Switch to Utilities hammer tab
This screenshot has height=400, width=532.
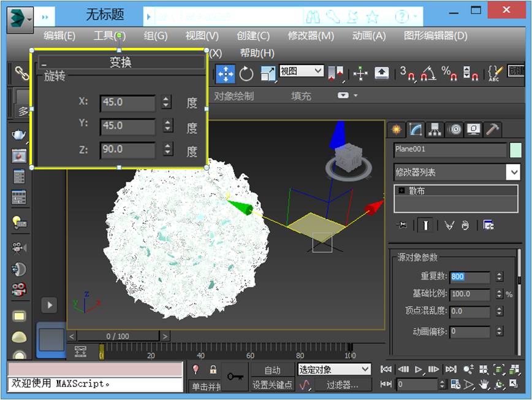click(x=493, y=129)
